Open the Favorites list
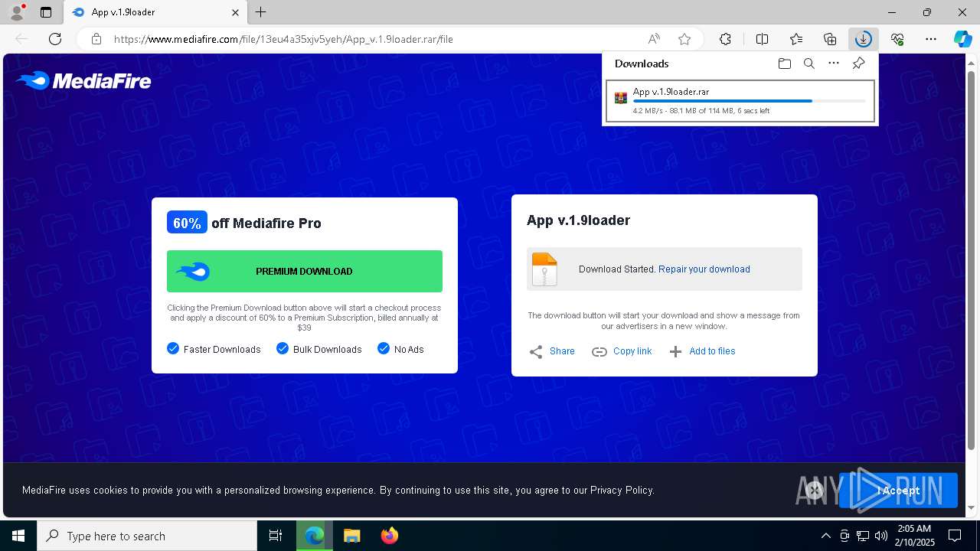The height and width of the screenshot is (551, 980). 796,39
